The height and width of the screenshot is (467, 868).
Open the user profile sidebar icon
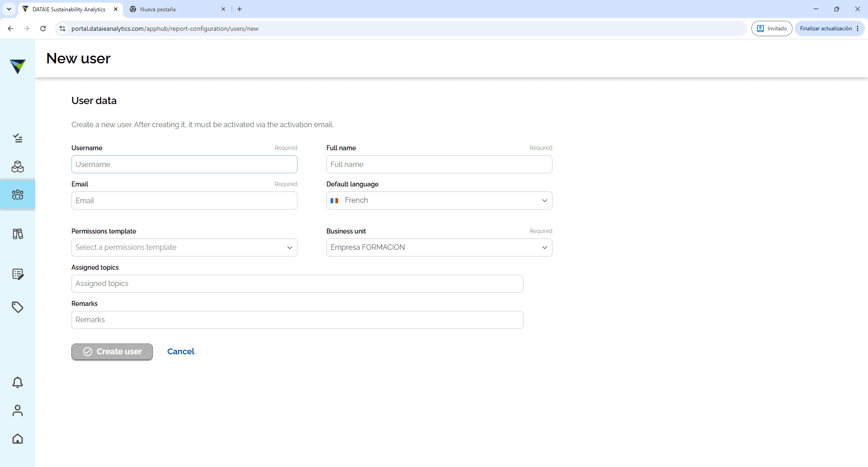coord(18,410)
